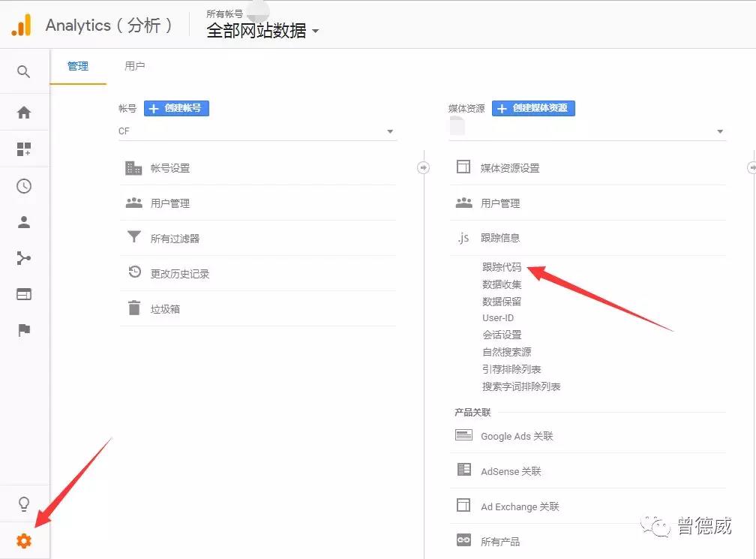756x559 pixels.
Task: Select the Home icon in sidebar
Action: [23, 113]
